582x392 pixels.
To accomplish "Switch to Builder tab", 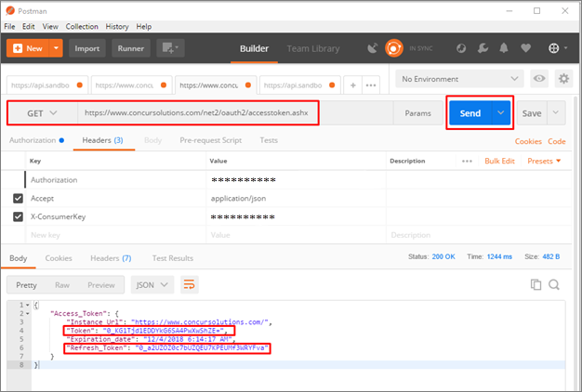I will [x=254, y=48].
